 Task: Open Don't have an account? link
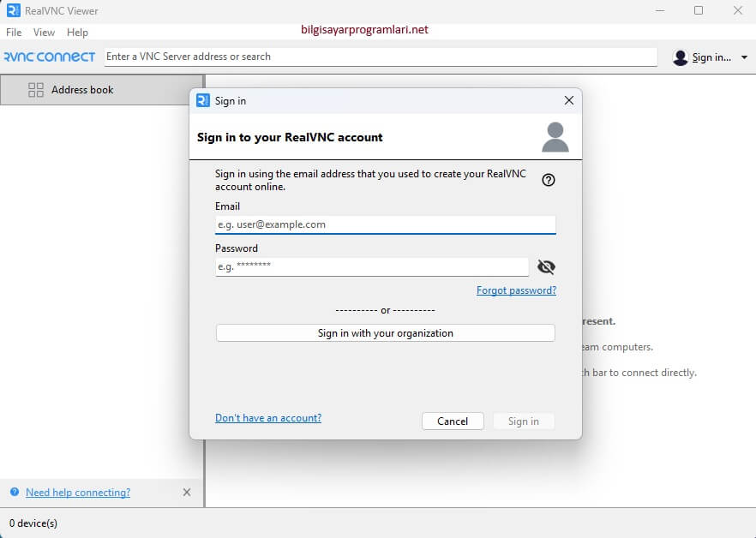tap(268, 418)
